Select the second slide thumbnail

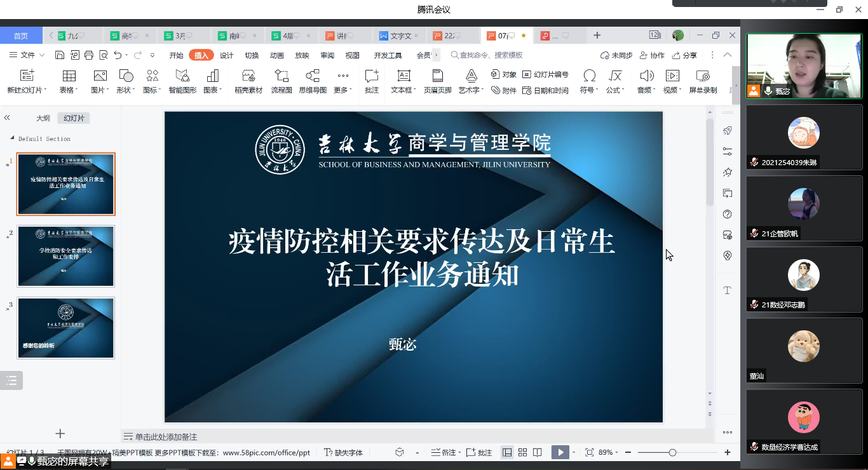tap(66, 256)
